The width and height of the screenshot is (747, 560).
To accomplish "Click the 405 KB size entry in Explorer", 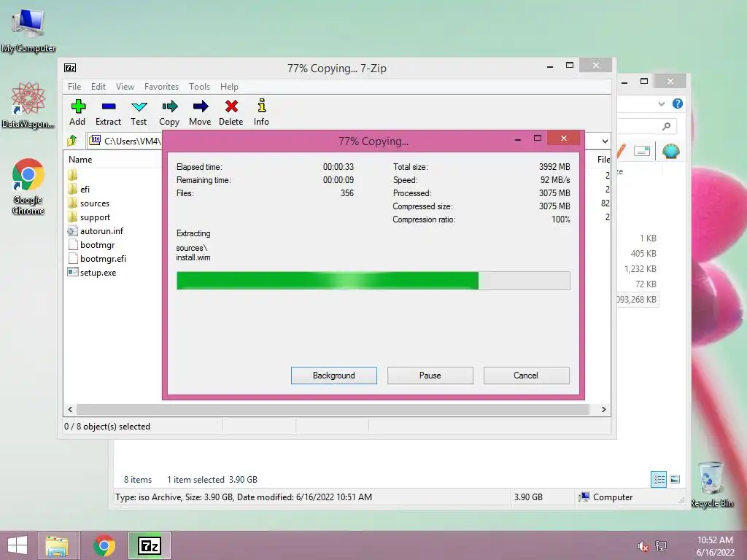I will [x=643, y=254].
